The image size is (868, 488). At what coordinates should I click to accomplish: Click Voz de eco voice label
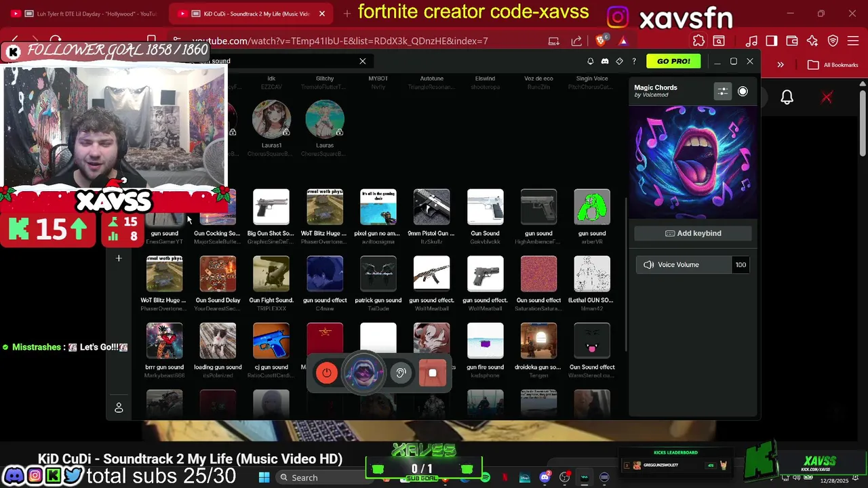click(x=538, y=79)
